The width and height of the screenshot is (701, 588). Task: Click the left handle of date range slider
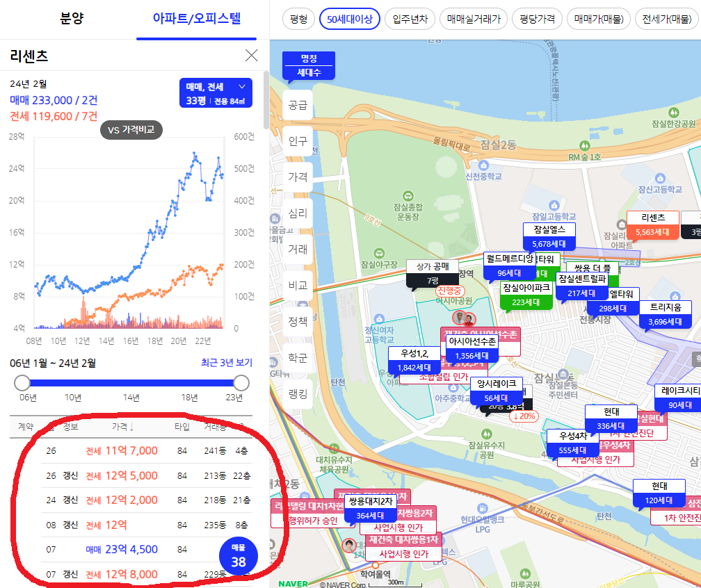[22, 383]
